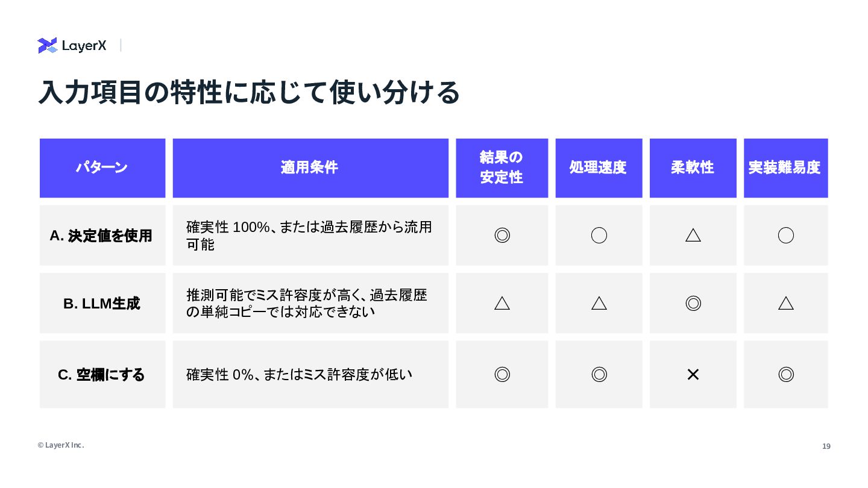Click the triangle for LLM生成 under 結果の安定性
Viewport: 868px width, 488px height.
click(502, 303)
